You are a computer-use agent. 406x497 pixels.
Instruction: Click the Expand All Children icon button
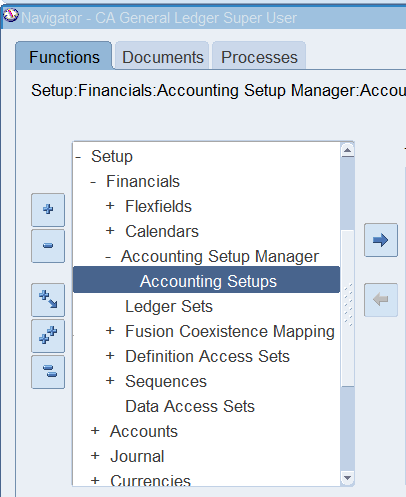point(48,300)
